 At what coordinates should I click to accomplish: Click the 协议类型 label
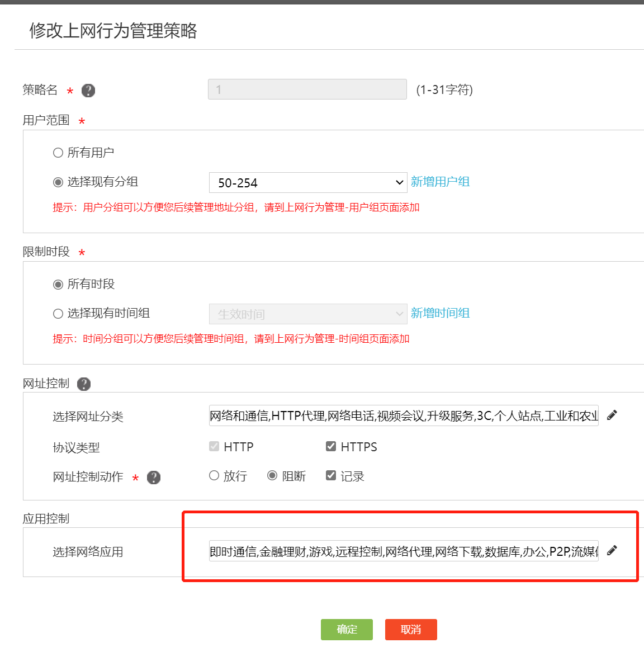(76, 448)
